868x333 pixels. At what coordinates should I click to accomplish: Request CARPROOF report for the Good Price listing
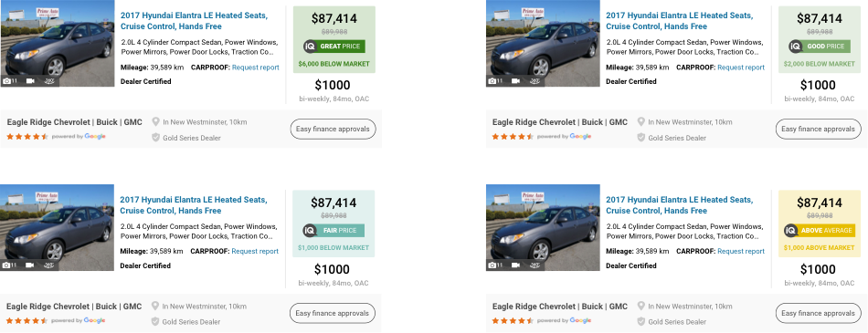pyautogui.click(x=741, y=68)
